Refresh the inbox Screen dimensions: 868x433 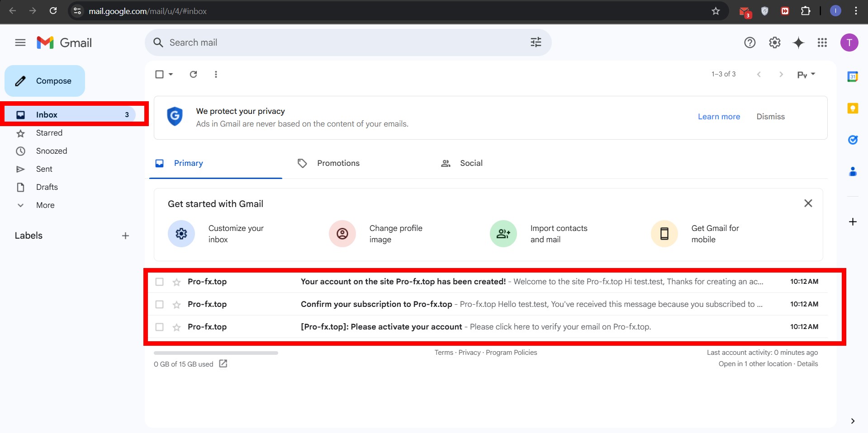point(193,74)
